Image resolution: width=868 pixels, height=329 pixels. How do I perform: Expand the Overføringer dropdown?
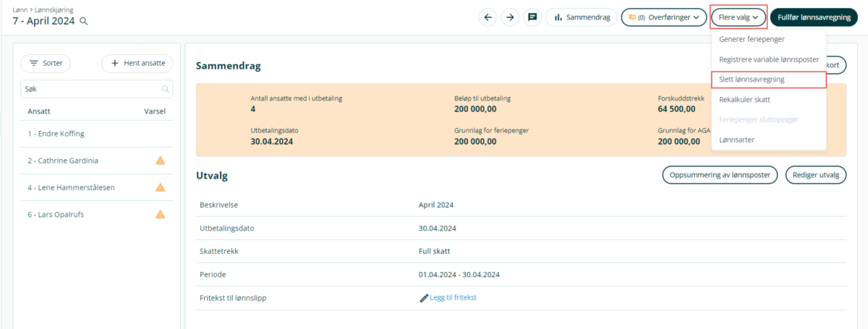[663, 17]
